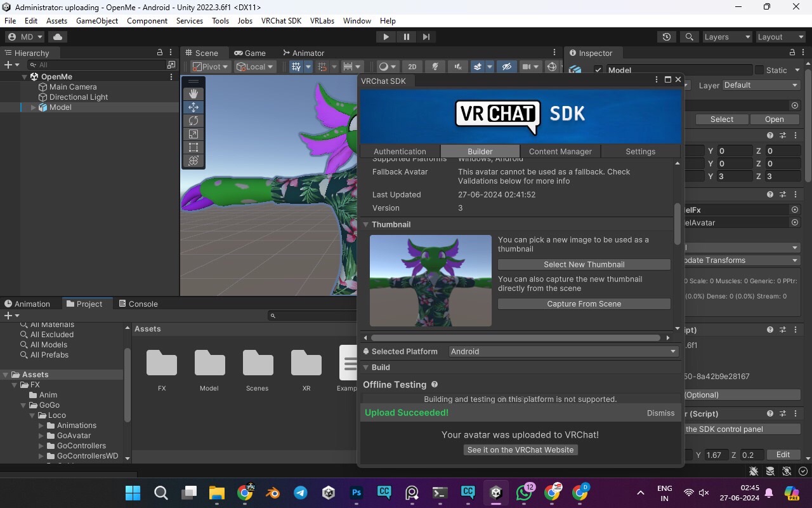The image size is (812, 508).
Task: Click the Play button in Unity toolbar
Action: [x=386, y=37]
